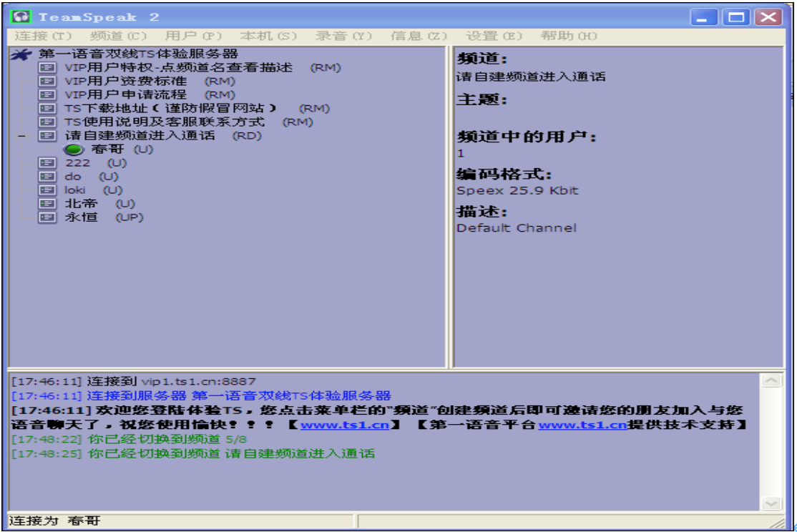This screenshot has width=797, height=532.
Task: Open the www.ts1.cn link after 第一语音平台
Action: point(582,425)
